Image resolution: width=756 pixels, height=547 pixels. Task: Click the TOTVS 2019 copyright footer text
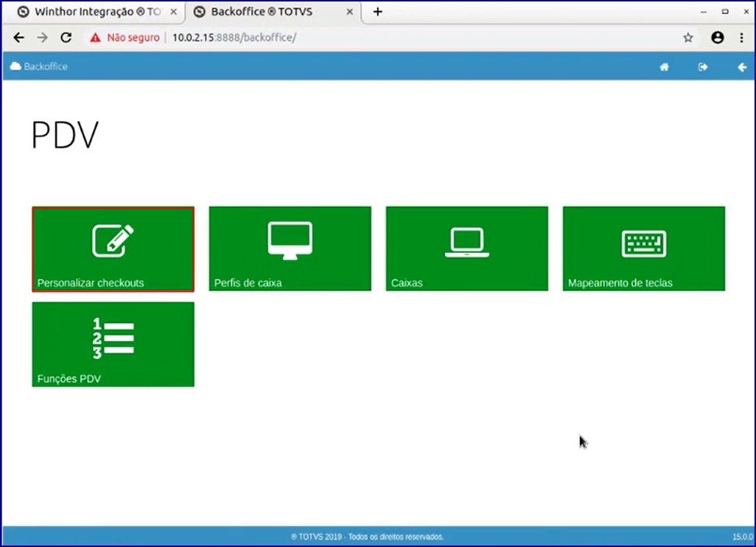[x=368, y=537]
